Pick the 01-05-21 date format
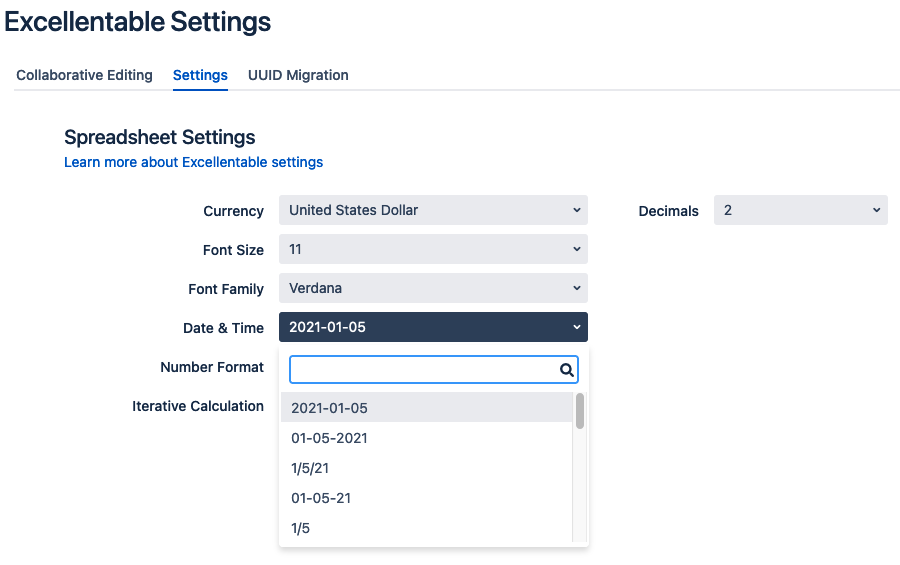 pyautogui.click(x=426, y=498)
